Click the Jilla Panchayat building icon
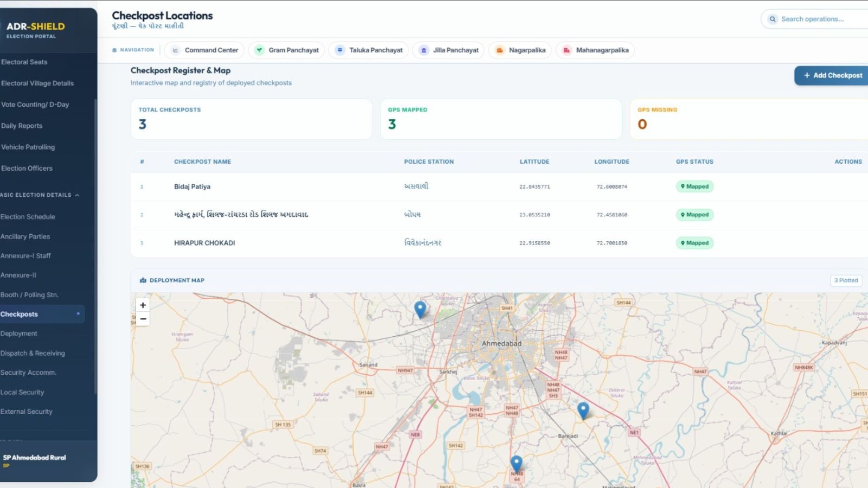The height and width of the screenshot is (488, 868). pyautogui.click(x=424, y=50)
